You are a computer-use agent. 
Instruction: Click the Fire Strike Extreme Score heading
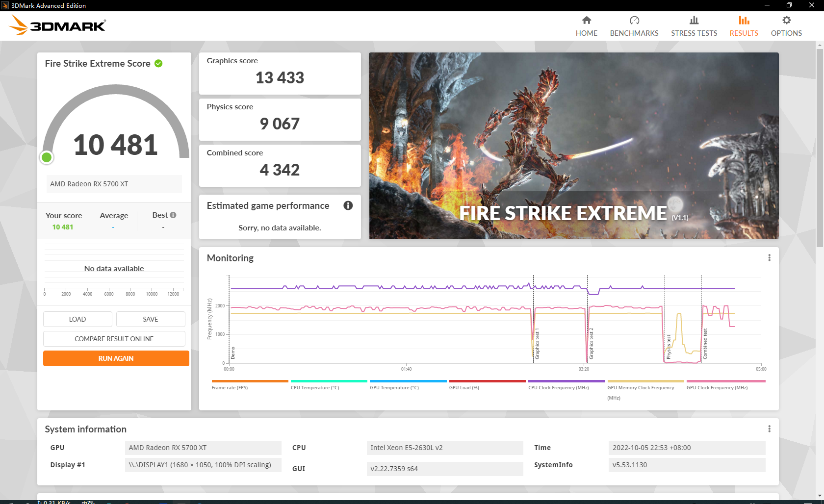pos(98,63)
